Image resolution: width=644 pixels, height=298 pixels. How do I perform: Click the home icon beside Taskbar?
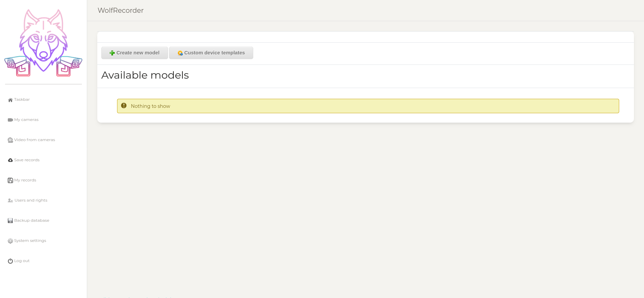click(10, 100)
